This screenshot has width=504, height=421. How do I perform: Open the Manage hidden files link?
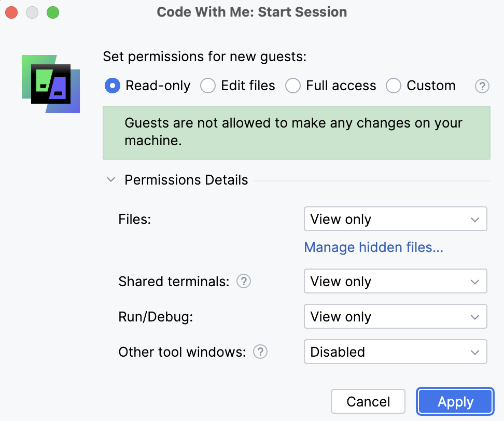[373, 247]
